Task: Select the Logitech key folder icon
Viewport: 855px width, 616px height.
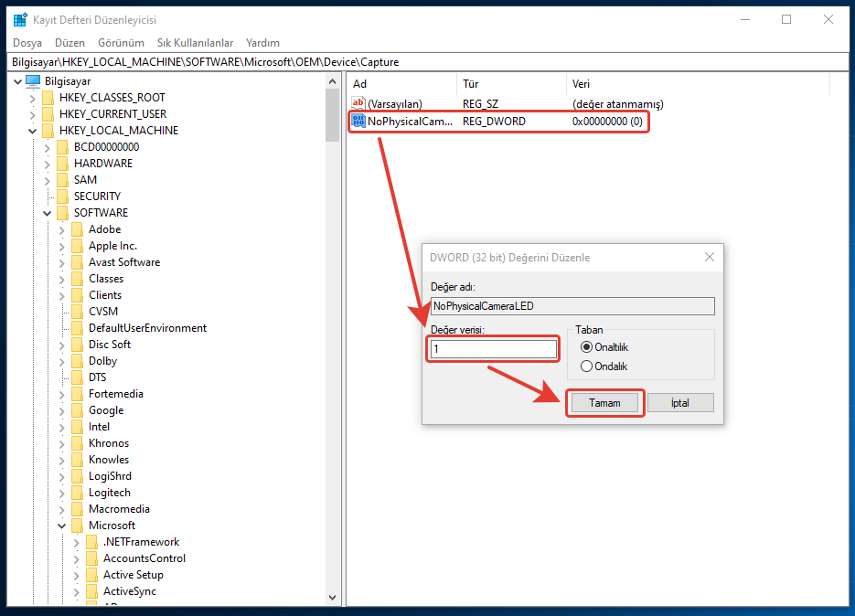Action: [77, 493]
